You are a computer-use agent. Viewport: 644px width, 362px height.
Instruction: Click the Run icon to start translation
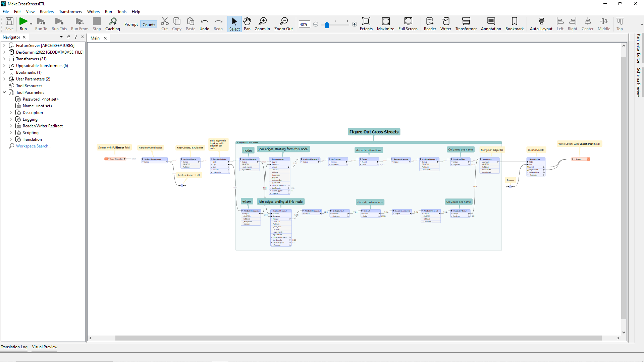tap(23, 22)
